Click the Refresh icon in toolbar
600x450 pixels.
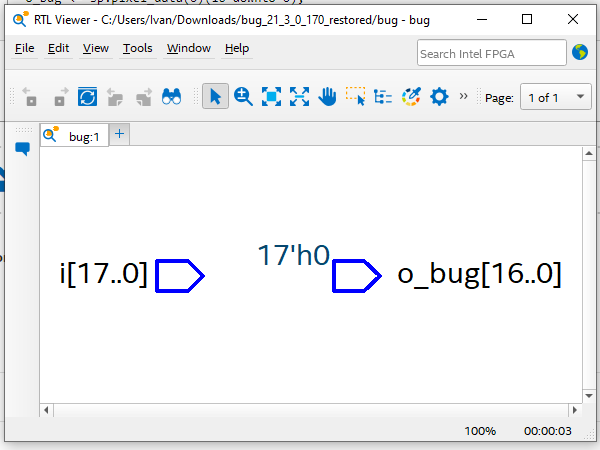click(x=87, y=96)
